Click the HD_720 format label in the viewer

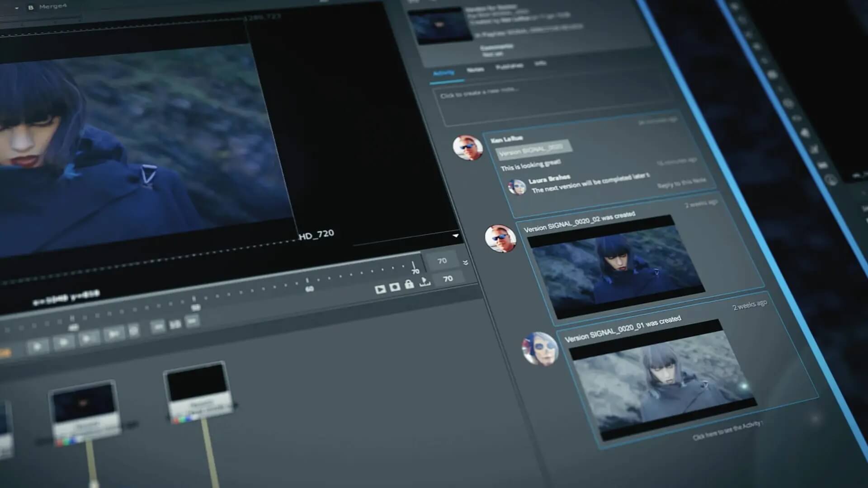(x=316, y=235)
